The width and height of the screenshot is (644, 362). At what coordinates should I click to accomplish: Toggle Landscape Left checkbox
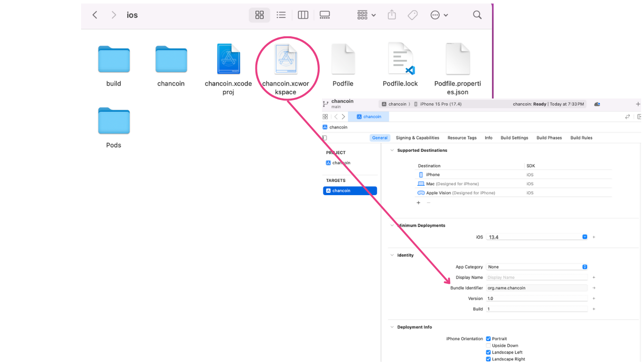click(x=488, y=352)
